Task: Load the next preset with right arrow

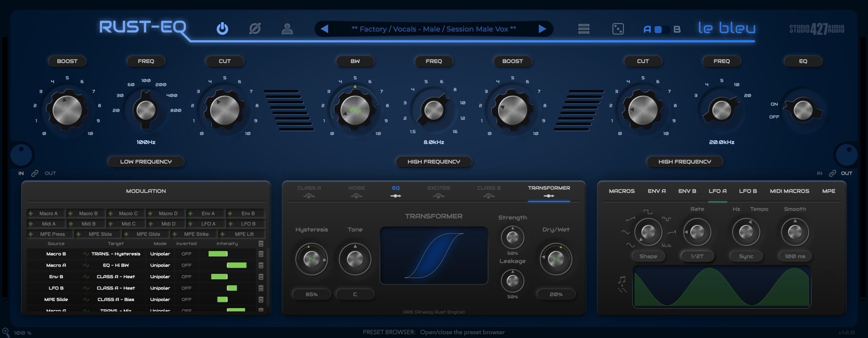Action: coord(542,29)
